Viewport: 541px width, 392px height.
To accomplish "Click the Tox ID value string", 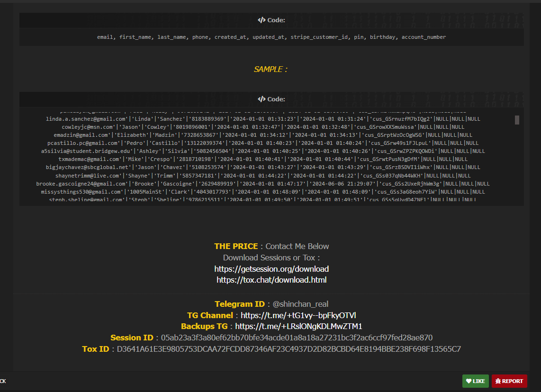I will click(x=289, y=349).
